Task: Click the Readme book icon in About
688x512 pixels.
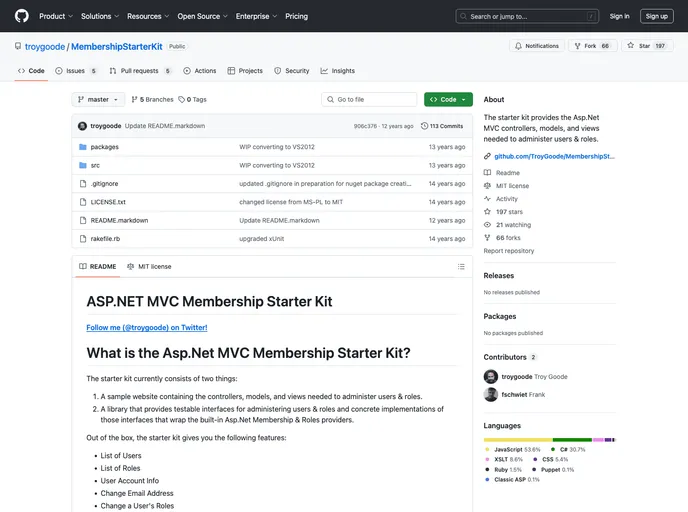Action: pos(487,173)
